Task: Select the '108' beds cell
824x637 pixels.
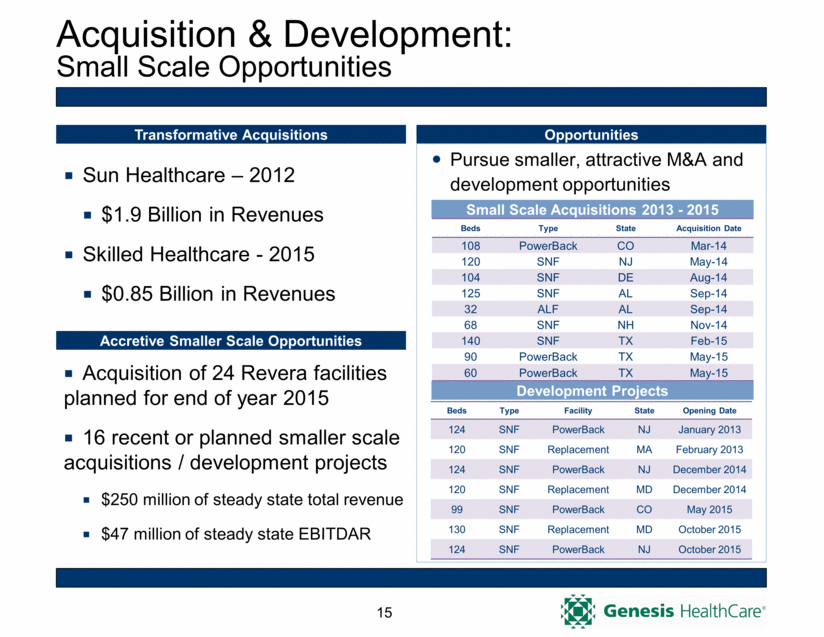Action: point(470,245)
